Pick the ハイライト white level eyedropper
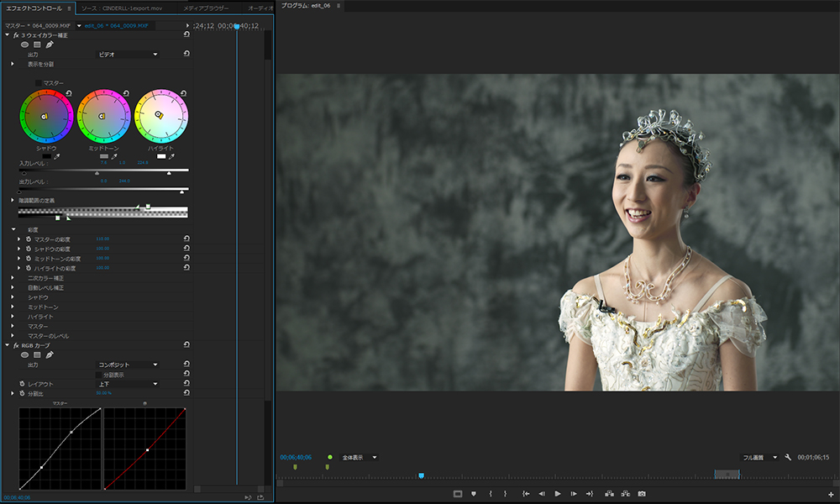The height and width of the screenshot is (504, 840). coord(171,156)
